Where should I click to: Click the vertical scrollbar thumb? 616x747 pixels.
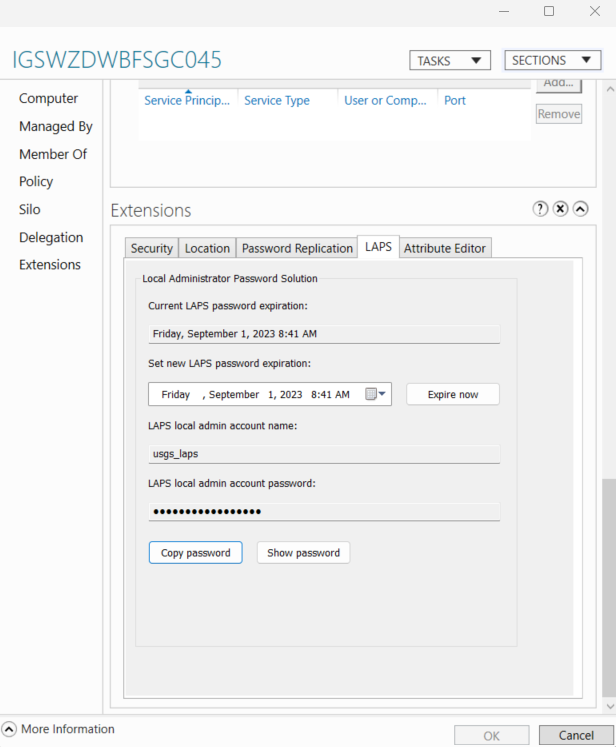point(608,587)
